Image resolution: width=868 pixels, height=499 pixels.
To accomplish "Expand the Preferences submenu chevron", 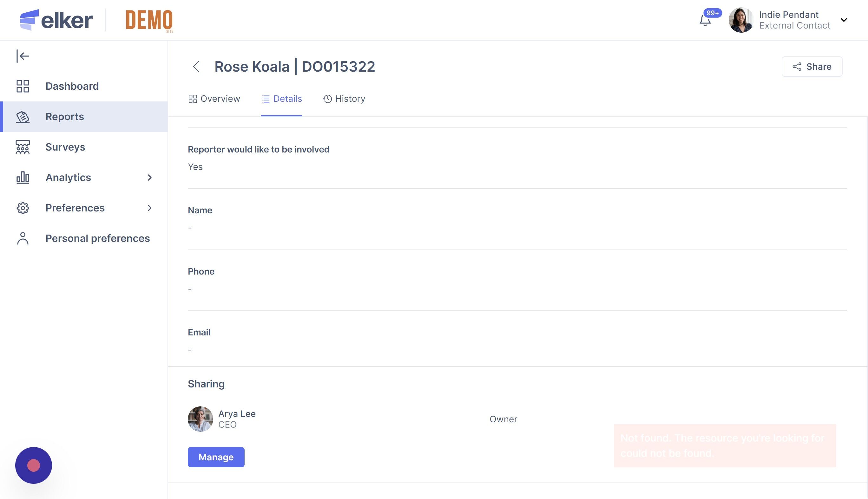I will 149,208.
